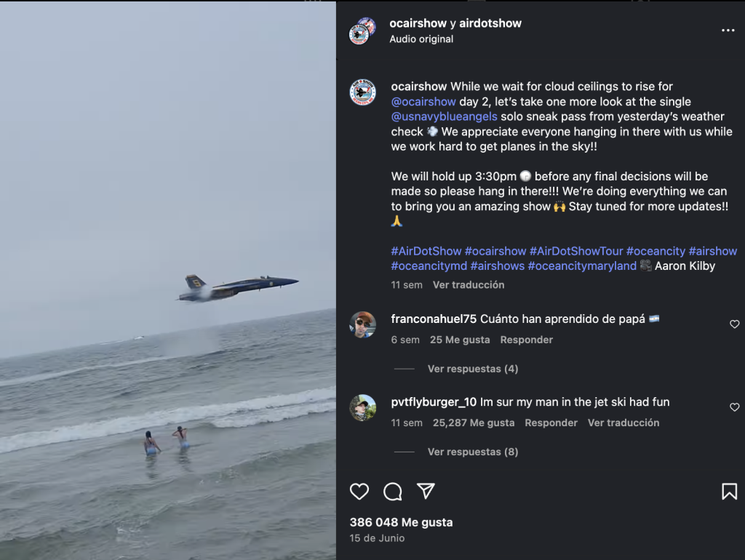
Task: Open airdotshow profile from header
Action: [x=490, y=23]
